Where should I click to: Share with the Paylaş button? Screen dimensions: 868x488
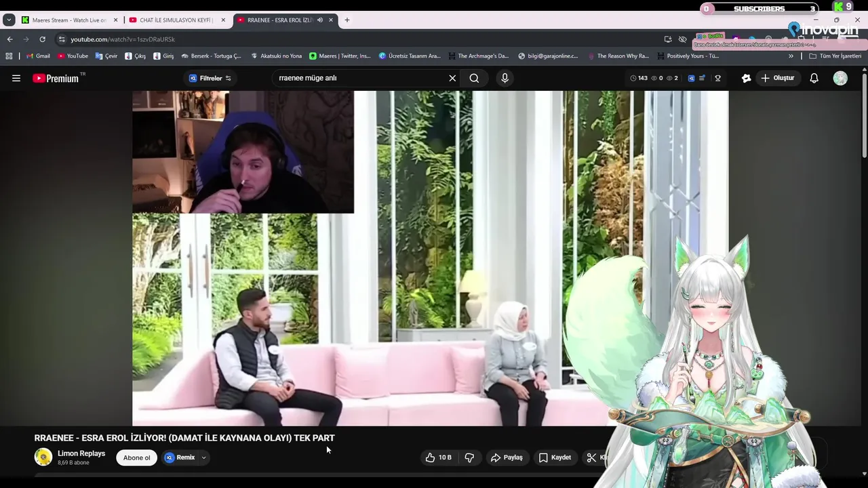[x=507, y=457]
